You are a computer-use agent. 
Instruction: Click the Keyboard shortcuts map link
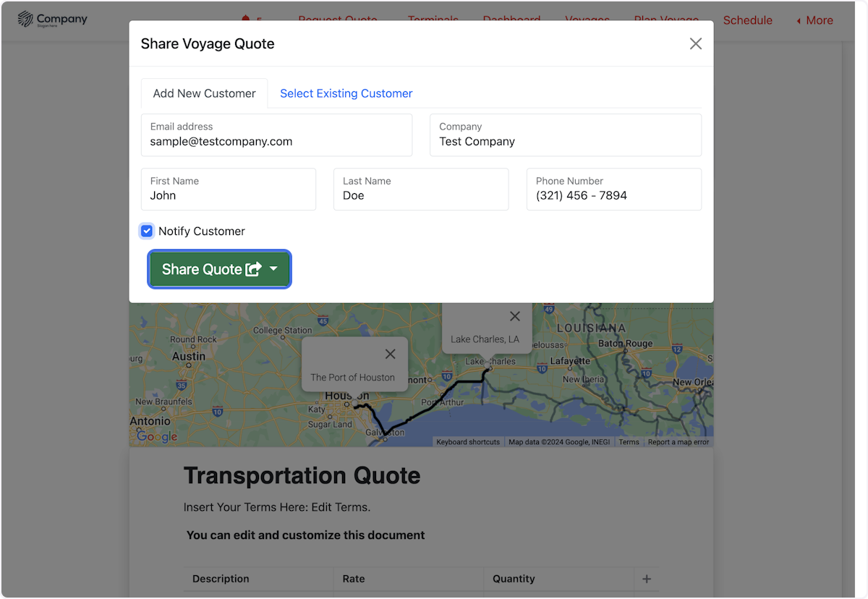point(468,442)
